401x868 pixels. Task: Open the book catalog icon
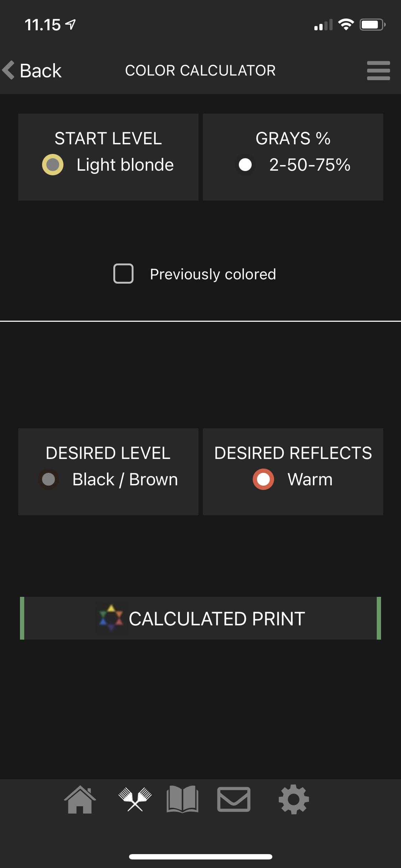pos(182,800)
